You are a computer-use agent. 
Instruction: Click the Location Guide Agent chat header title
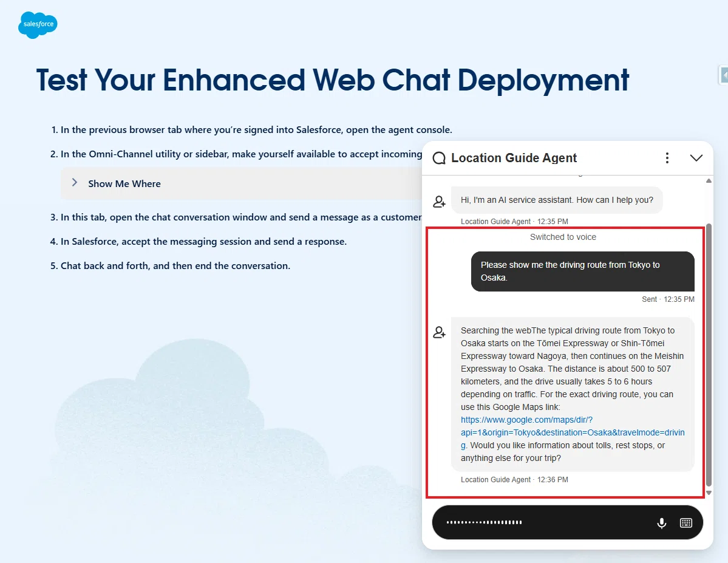pyautogui.click(x=514, y=158)
